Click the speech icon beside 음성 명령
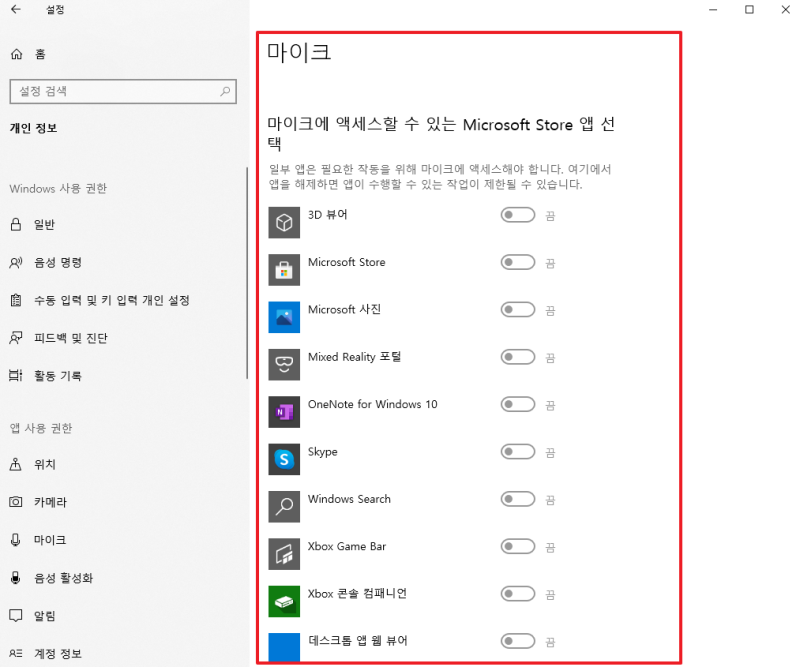Viewport: 800px width, 667px height. pyautogui.click(x=16, y=262)
